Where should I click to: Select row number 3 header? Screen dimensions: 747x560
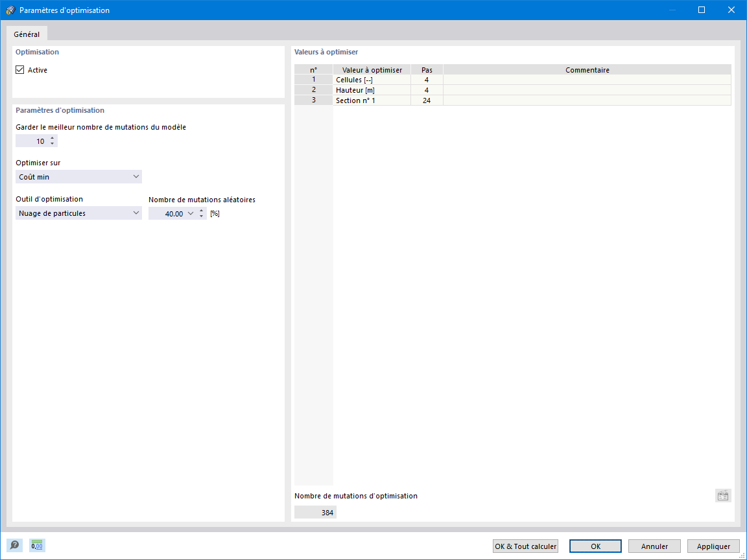pos(313,100)
